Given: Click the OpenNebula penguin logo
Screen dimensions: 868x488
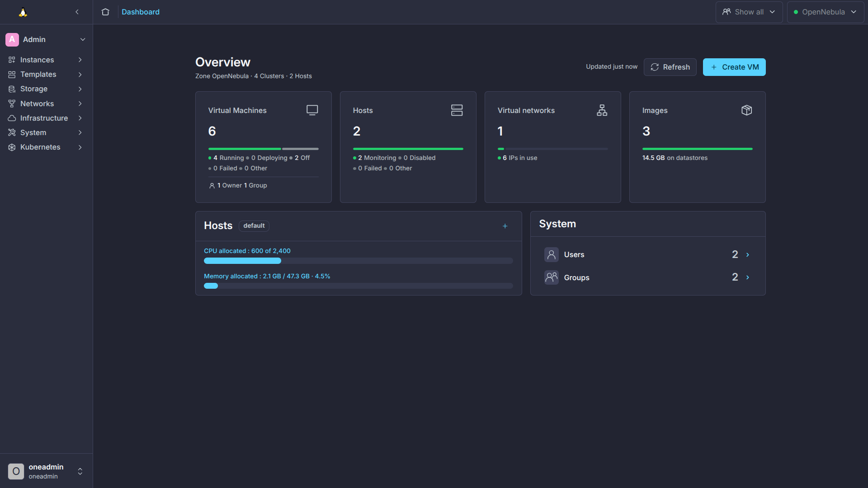Looking at the screenshot, I should [23, 12].
